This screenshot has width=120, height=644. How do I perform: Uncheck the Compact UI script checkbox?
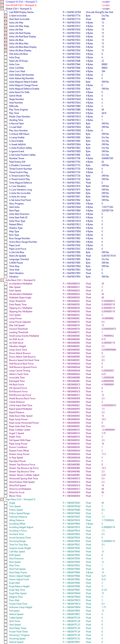2,2
